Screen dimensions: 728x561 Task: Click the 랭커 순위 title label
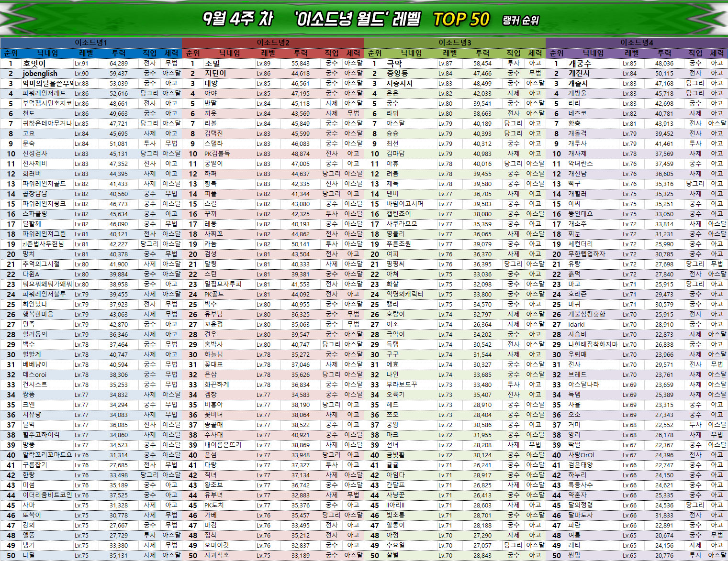521,20
